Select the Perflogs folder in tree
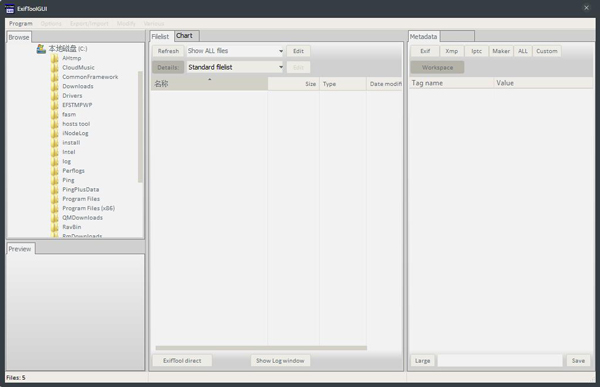 tap(73, 171)
